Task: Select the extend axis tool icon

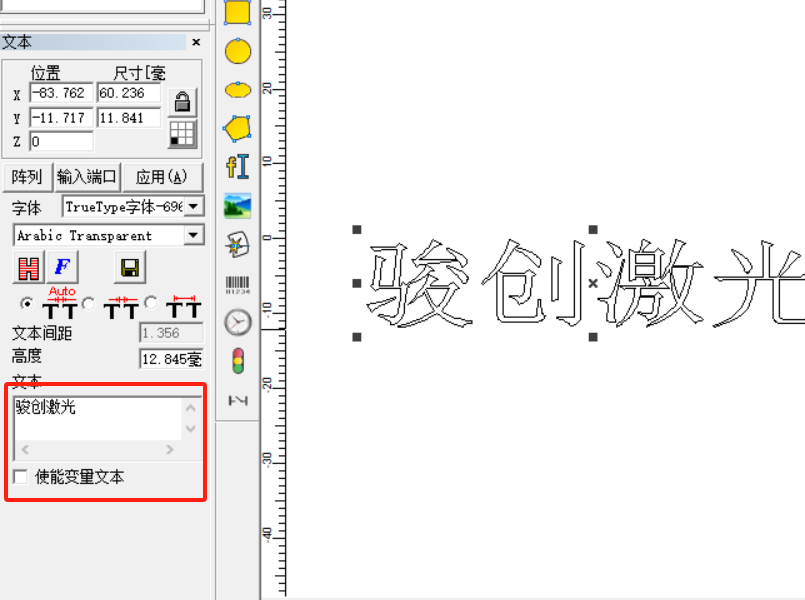Action: (238, 400)
